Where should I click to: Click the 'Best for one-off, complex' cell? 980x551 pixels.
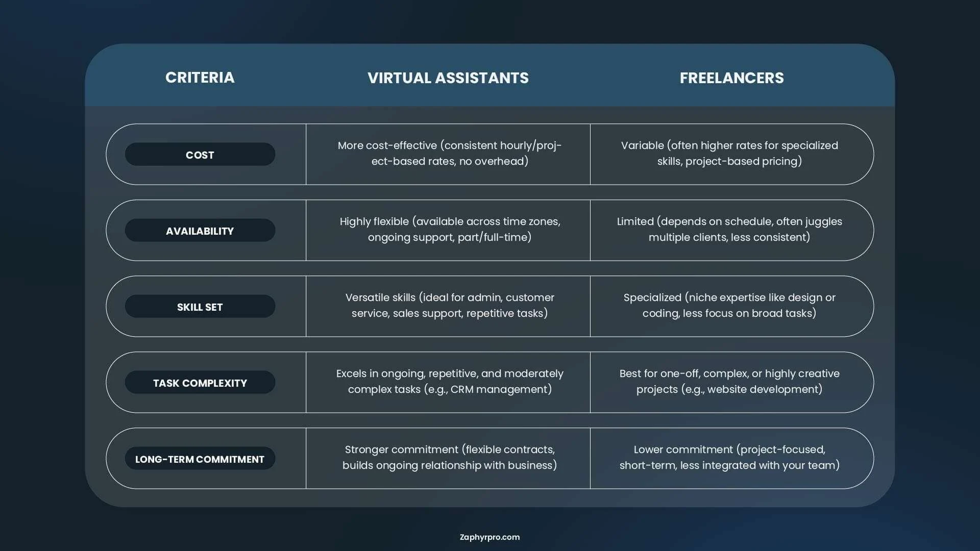click(x=731, y=382)
